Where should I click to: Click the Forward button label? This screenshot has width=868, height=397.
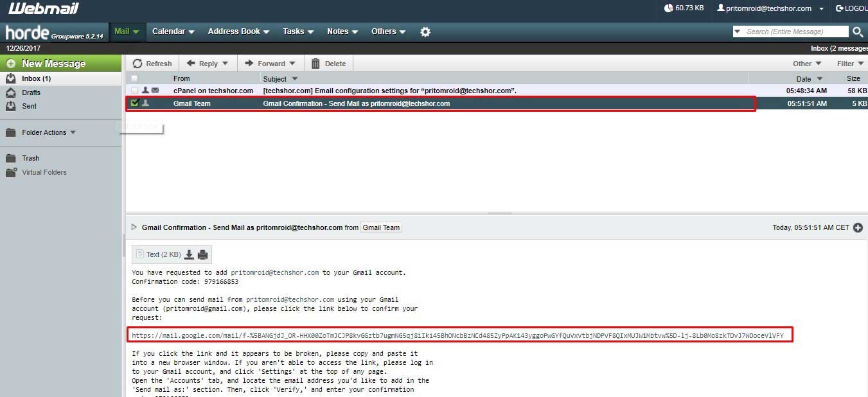click(271, 64)
